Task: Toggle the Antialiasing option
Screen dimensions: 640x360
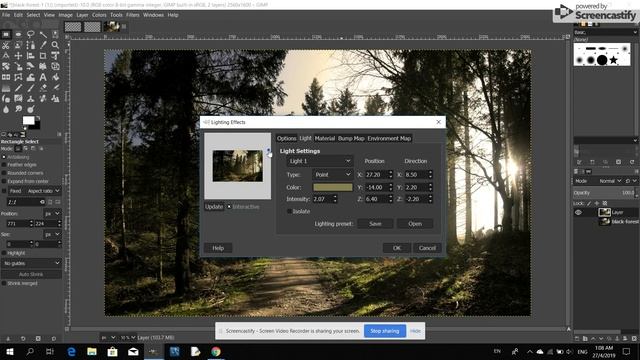Action: [4, 157]
